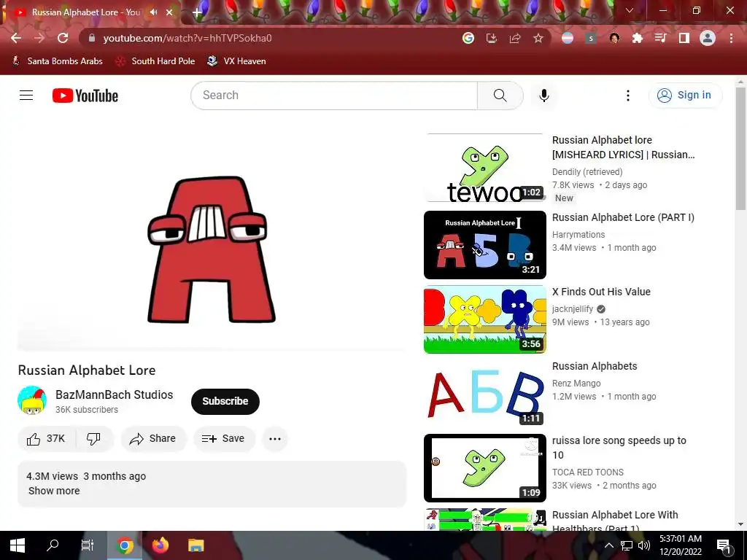The height and width of the screenshot is (560, 747).
Task: Go to YouTube home via logo
Action: pos(85,96)
